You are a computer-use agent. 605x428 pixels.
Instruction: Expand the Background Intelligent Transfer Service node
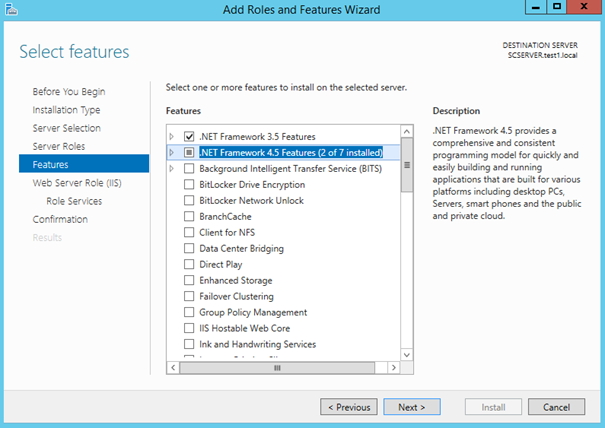point(172,169)
